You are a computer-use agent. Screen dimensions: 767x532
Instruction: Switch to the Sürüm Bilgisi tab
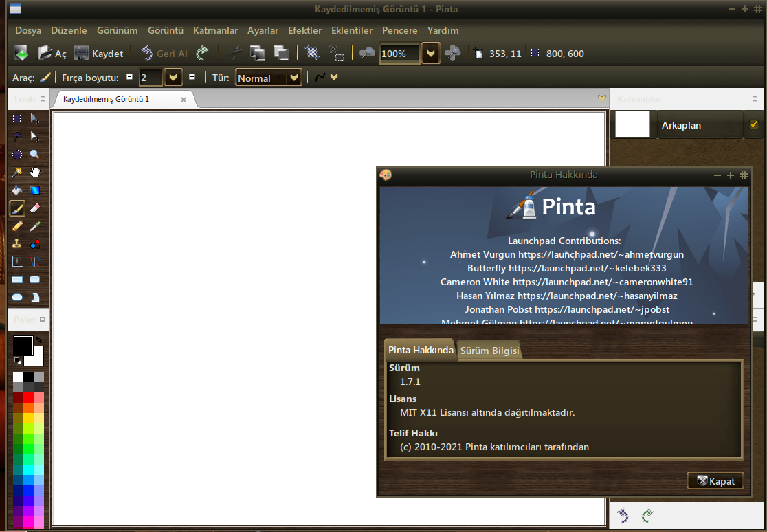click(x=489, y=351)
